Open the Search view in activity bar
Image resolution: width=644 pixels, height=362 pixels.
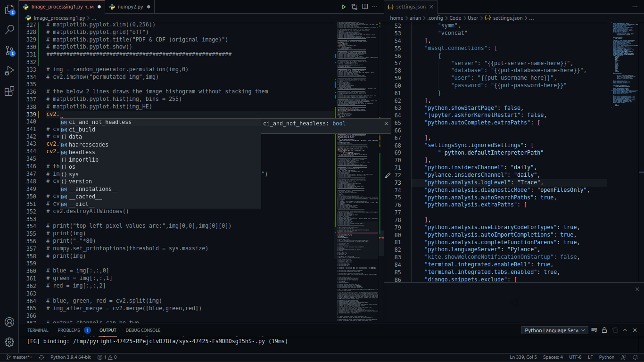(9, 30)
